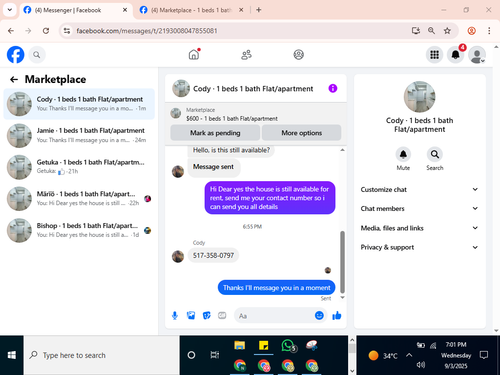
Task: Open Jamie conversation in list
Action: (x=79, y=135)
